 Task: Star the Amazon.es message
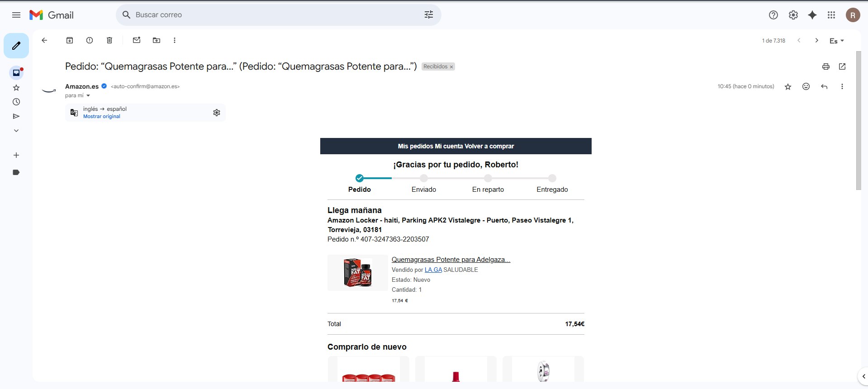(788, 86)
